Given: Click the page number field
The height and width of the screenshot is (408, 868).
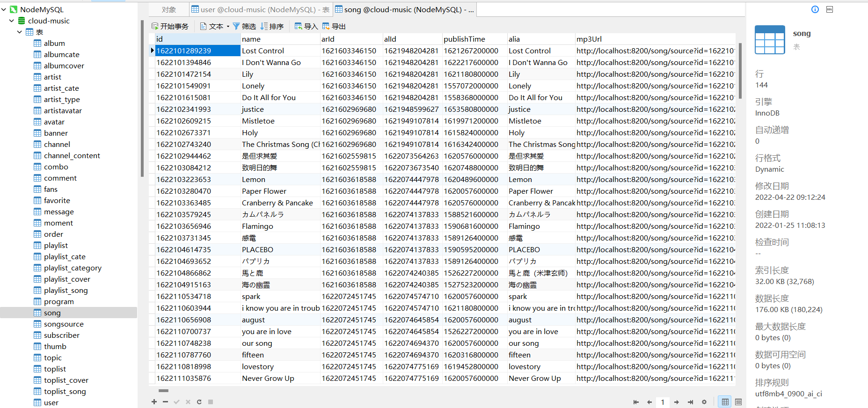Looking at the screenshot, I should coord(663,402).
